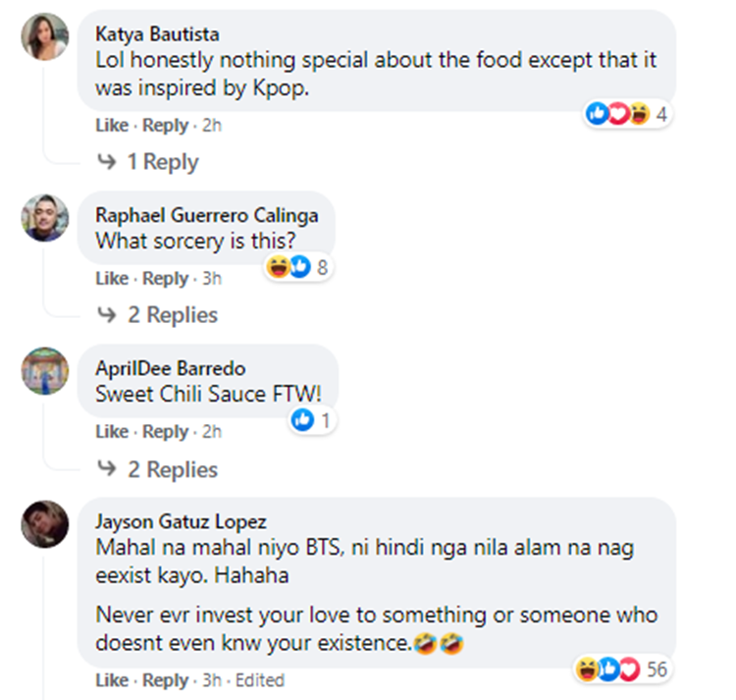
Task: Click Jayson Gatuz Lopez's avatar
Action: (44, 524)
